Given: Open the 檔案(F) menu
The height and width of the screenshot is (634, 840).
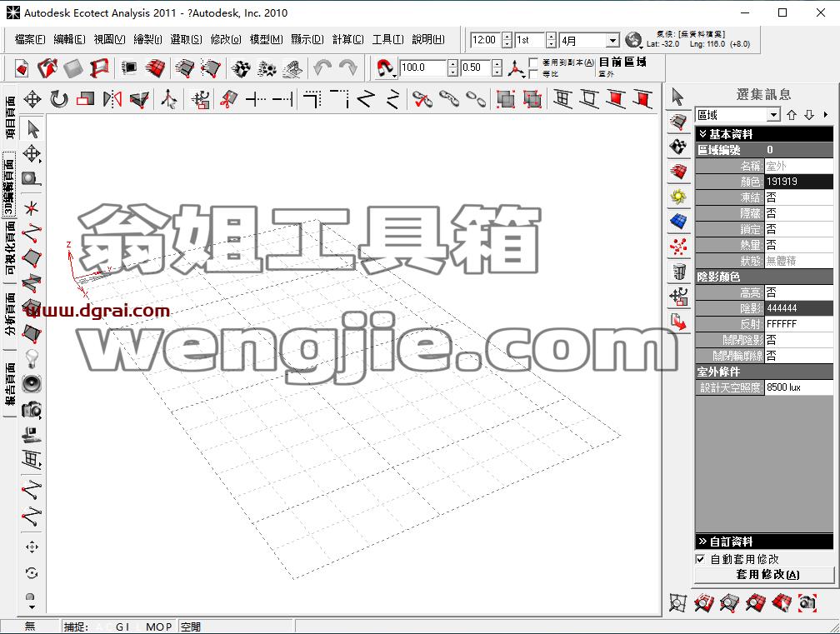Looking at the screenshot, I should pyautogui.click(x=30, y=39).
